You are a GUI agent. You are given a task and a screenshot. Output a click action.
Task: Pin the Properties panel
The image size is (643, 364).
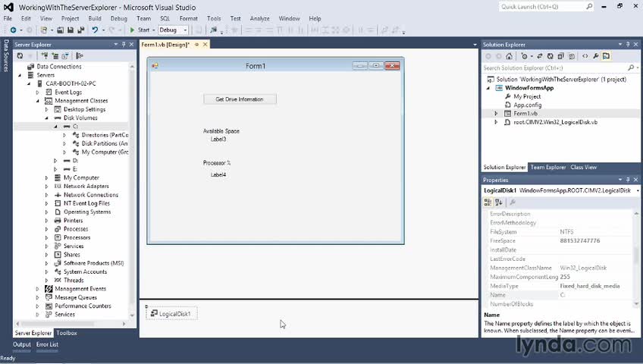click(628, 180)
